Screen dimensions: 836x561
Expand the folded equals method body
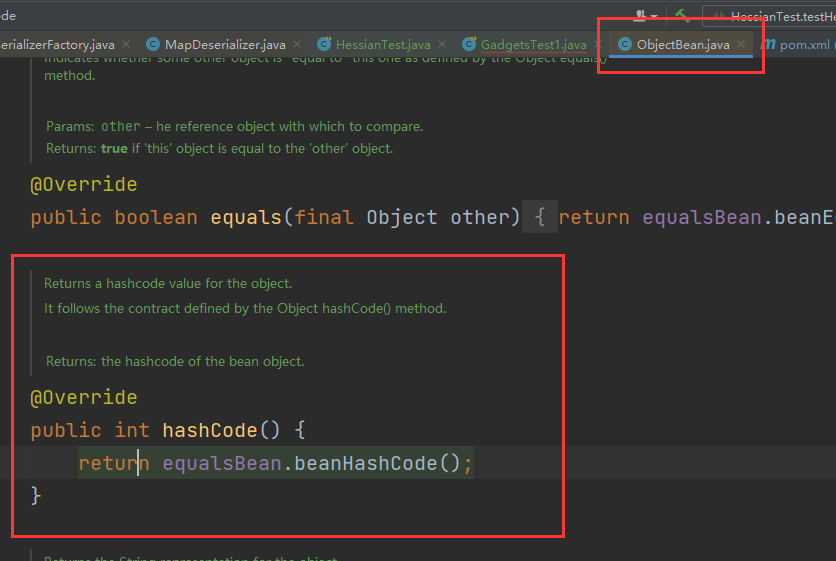pos(540,217)
